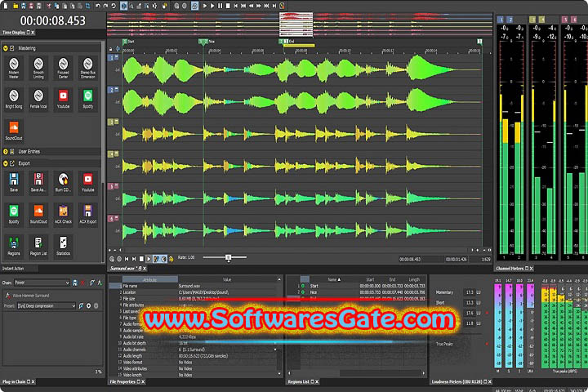Toggle channel 6 button on waveform track

click(x=111, y=219)
